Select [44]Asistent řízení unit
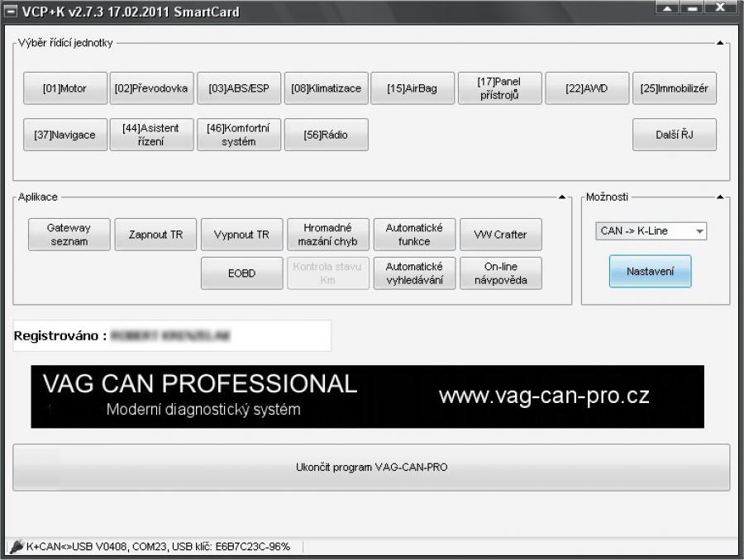The height and width of the screenshot is (560, 744). click(152, 135)
